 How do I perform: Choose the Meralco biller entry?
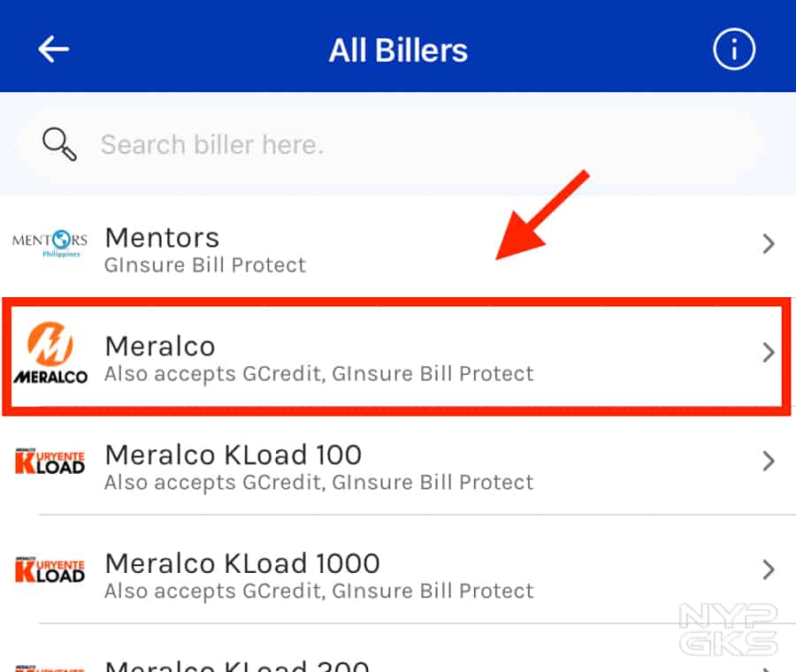pyautogui.click(x=160, y=346)
